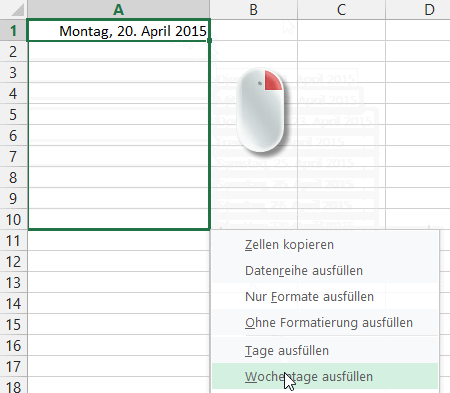450x393 pixels.
Task: Select empty cell A12
Action: [119, 261]
